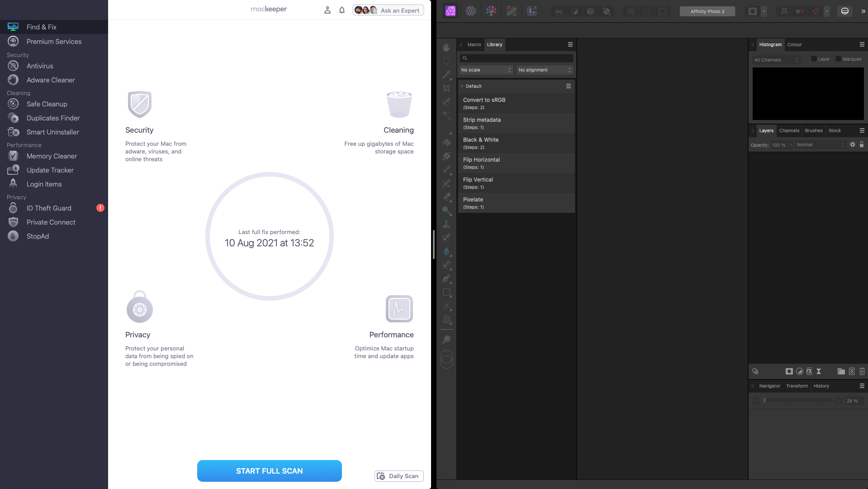Switch to the Transform tab
Viewport: 868px width, 489px height.
797,386
